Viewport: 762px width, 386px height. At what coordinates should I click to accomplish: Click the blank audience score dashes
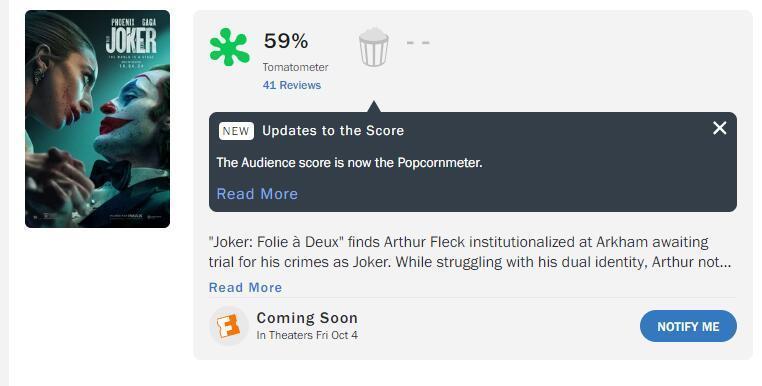click(418, 43)
